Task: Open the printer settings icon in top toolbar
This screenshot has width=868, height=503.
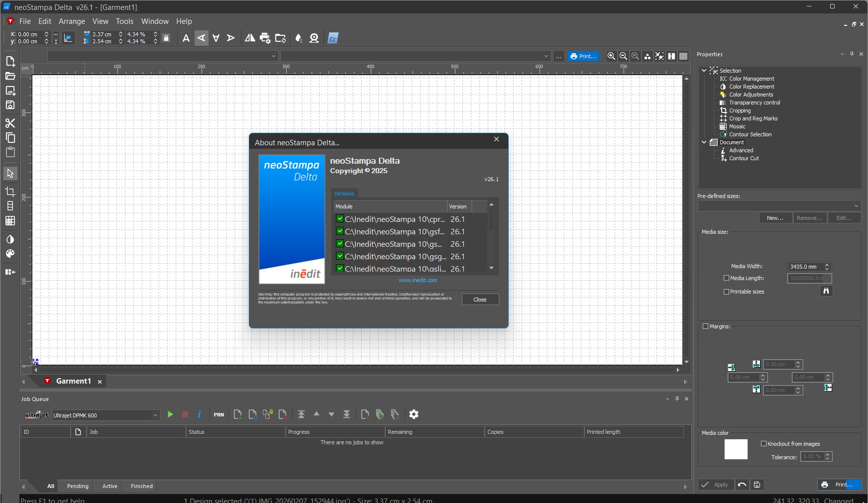Action: [x=265, y=38]
